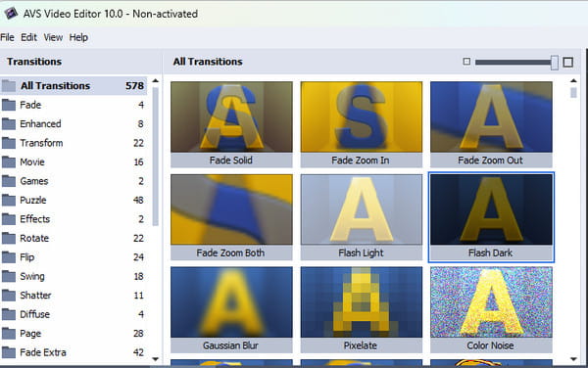Click the transitions gallery scroll up arrow
Image resolution: width=588 pixels, height=368 pixels.
pos(573,80)
